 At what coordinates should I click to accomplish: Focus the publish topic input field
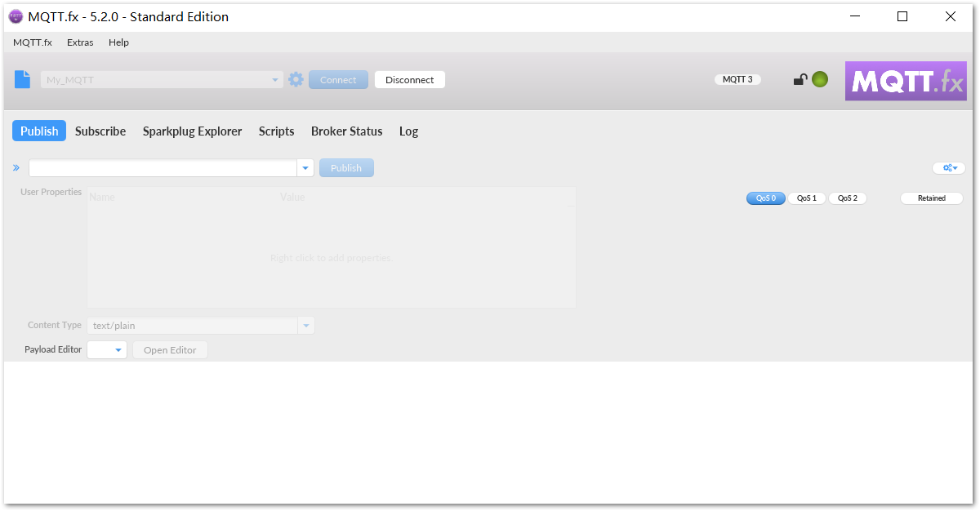pos(163,168)
